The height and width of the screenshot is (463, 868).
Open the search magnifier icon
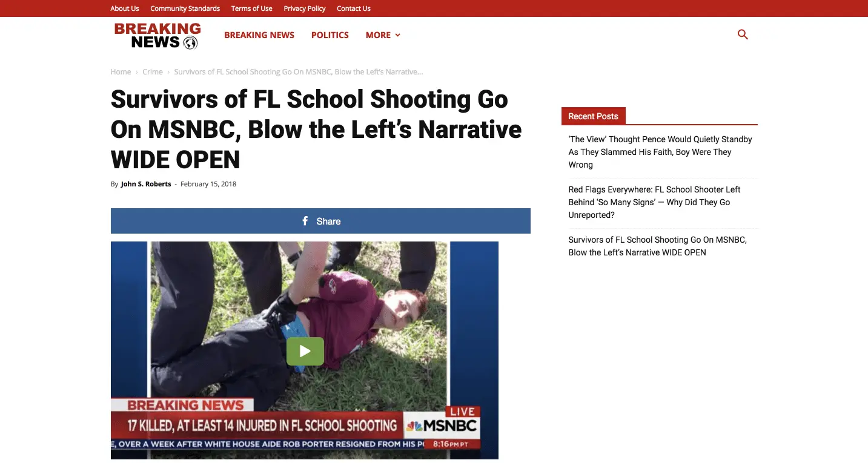[743, 35]
